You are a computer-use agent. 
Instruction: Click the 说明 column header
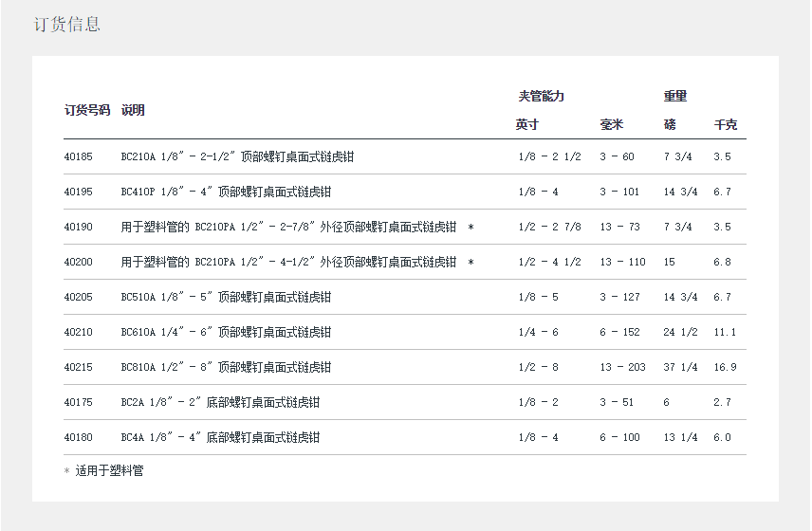pyautogui.click(x=133, y=110)
